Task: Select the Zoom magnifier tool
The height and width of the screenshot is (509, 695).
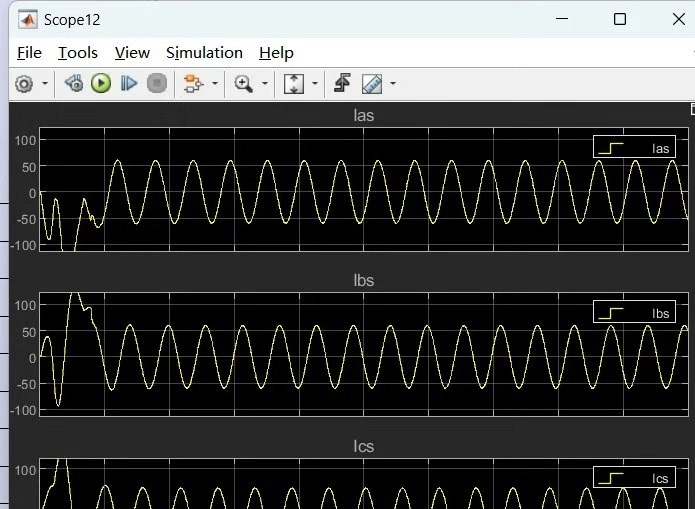Action: 243,83
